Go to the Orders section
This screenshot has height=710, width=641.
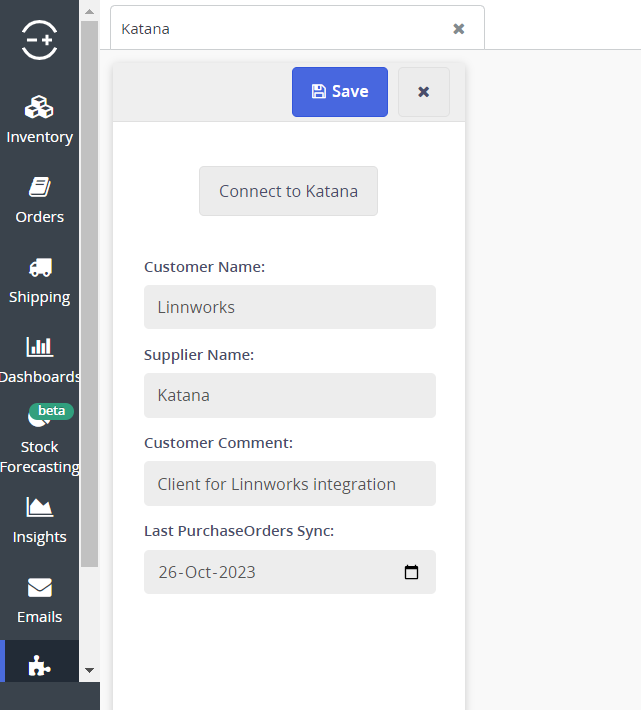pyautogui.click(x=39, y=199)
